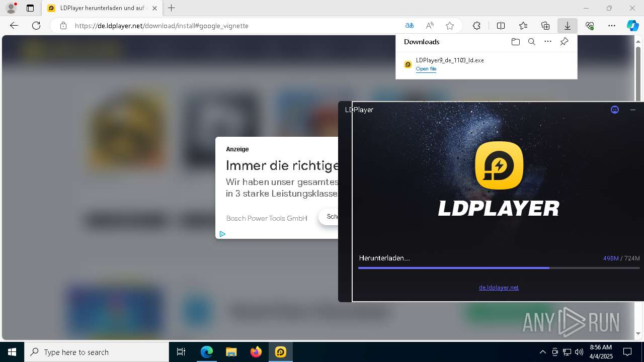This screenshot has width=644, height=362.
Task: Open the Windows Start menu
Action: [x=12, y=352]
